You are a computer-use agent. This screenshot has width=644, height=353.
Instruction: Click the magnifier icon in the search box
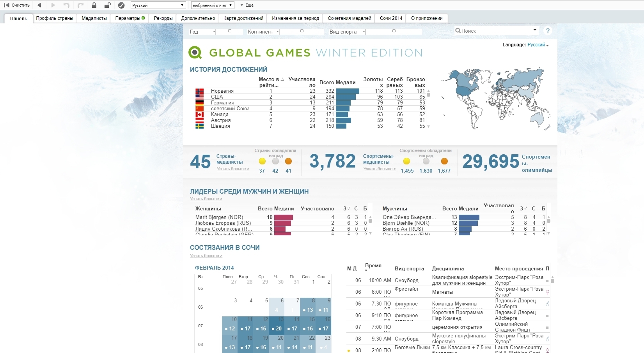[x=458, y=31]
